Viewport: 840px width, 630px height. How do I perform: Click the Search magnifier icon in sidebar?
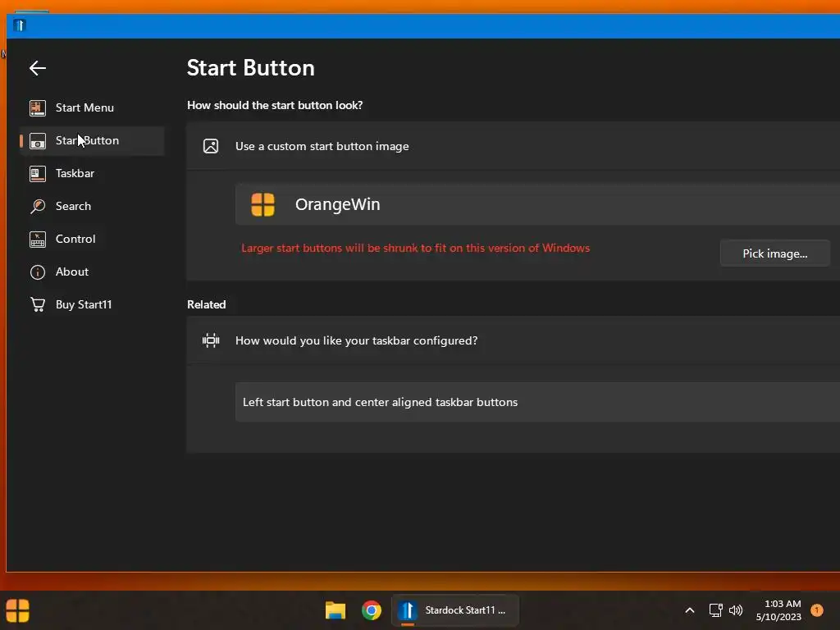(x=38, y=206)
